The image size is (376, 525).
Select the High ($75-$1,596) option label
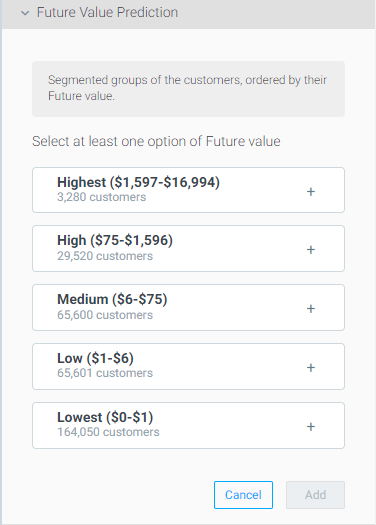tap(115, 240)
